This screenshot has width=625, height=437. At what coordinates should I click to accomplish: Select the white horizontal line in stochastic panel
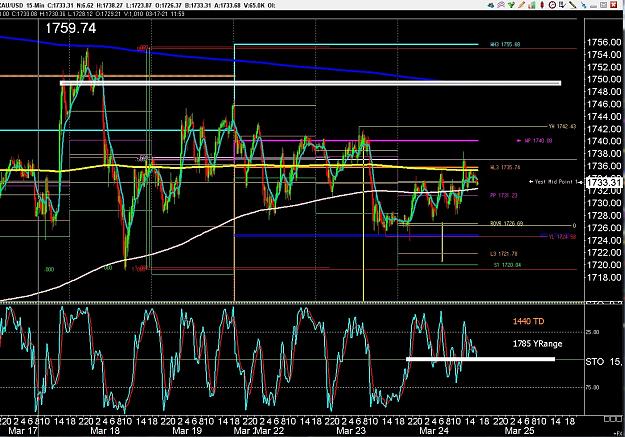[480, 359]
